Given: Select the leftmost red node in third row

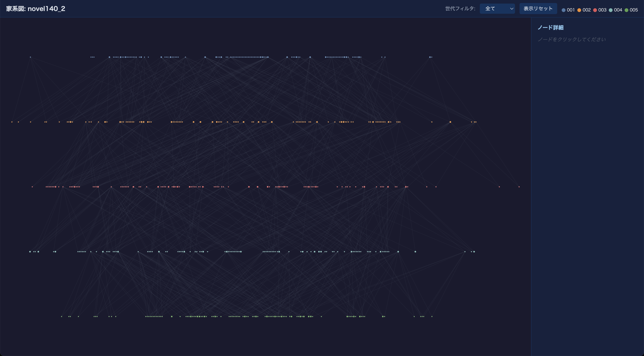Looking at the screenshot, I should pos(32,187).
